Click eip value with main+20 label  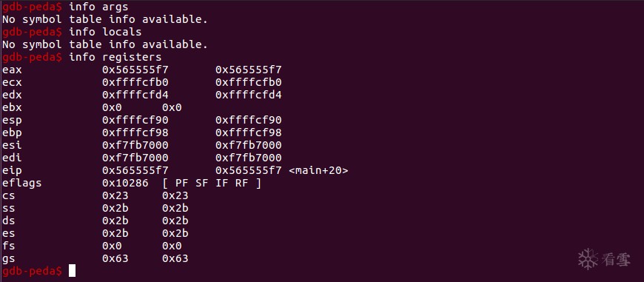(x=282, y=170)
